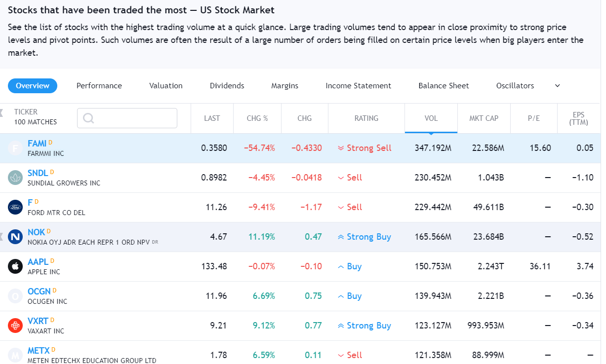
Task: Click NOK's Strong Buy rating
Action: [x=364, y=237]
